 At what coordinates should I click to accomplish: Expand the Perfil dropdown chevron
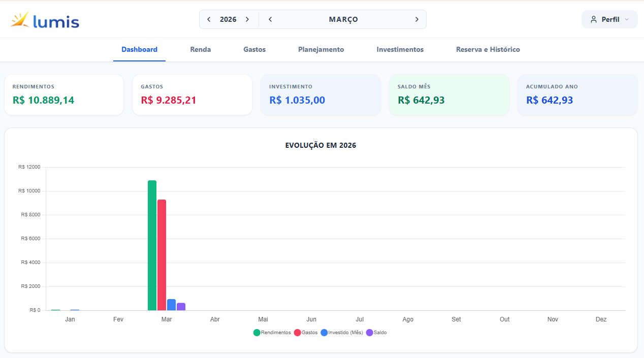point(626,19)
